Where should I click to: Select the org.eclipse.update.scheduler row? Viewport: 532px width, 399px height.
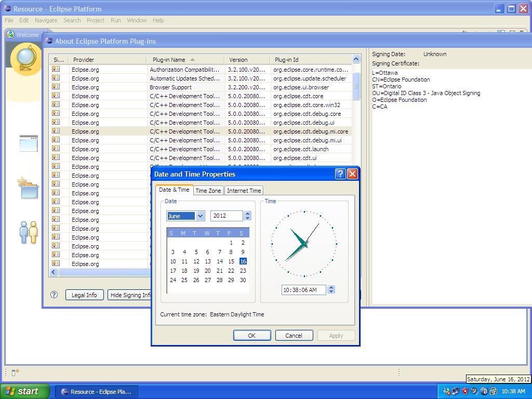201,78
